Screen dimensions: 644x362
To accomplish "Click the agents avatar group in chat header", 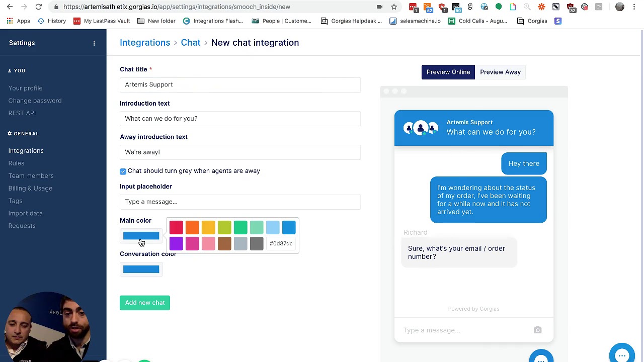I will pyautogui.click(x=421, y=128).
